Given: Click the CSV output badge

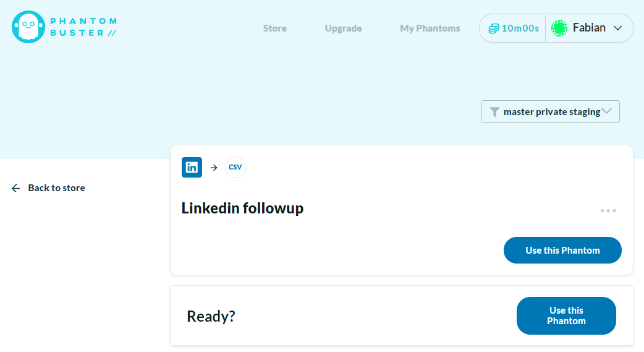Looking at the screenshot, I should tap(235, 168).
